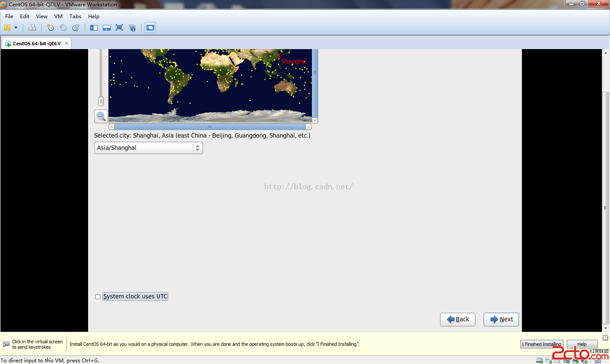The width and height of the screenshot is (610, 364).
Task: Click Shanghai marker on the world map
Action: [x=279, y=55]
